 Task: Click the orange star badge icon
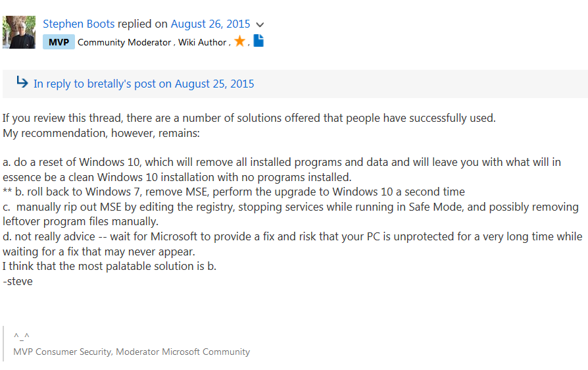239,41
